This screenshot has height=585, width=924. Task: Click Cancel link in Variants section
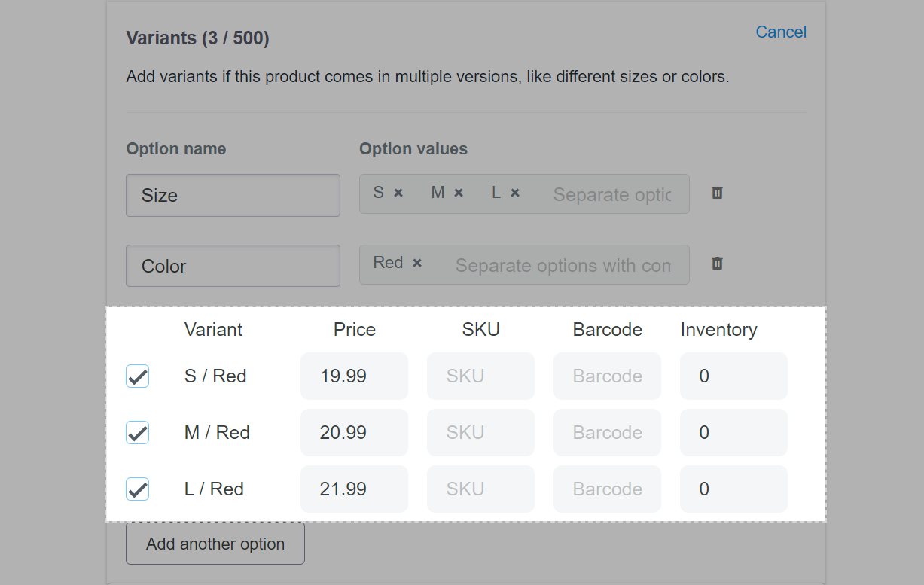point(781,32)
